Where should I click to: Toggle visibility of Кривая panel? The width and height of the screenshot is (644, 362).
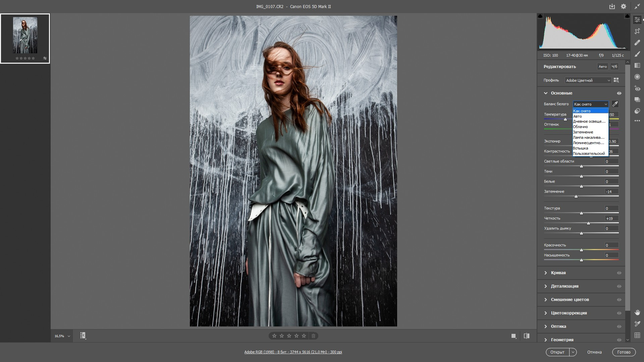[x=619, y=273]
